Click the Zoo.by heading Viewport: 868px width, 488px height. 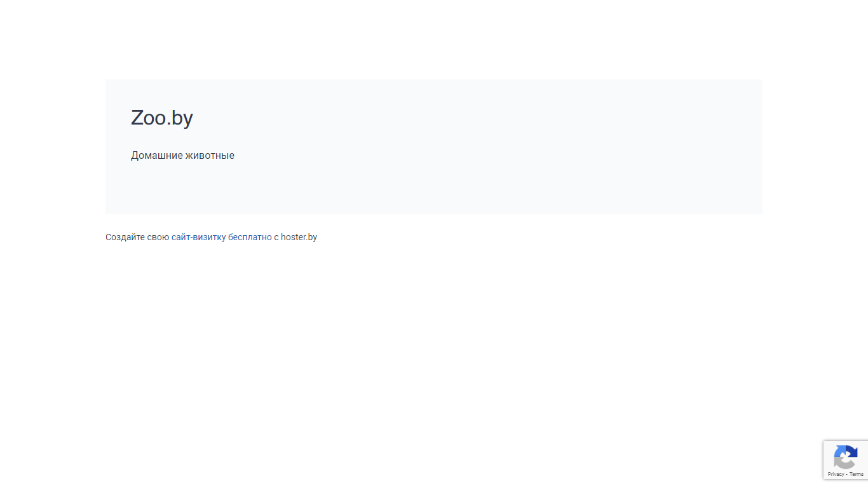click(162, 118)
